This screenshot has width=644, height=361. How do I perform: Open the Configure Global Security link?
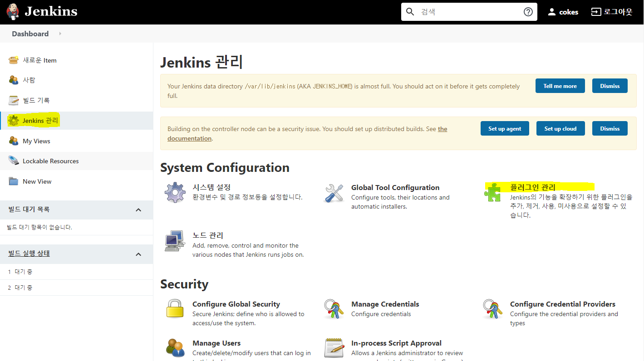(x=236, y=304)
